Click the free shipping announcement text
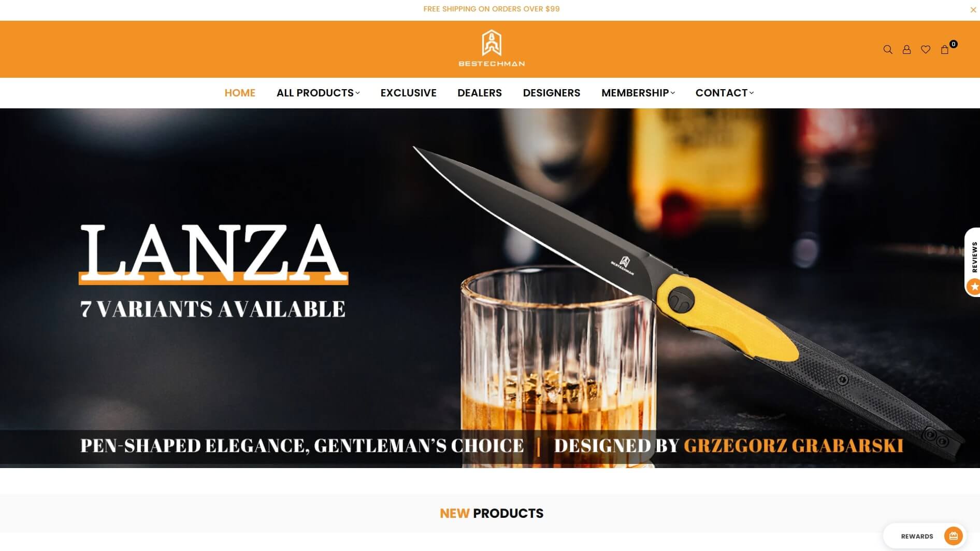Image resolution: width=980 pixels, height=551 pixels. (492, 9)
